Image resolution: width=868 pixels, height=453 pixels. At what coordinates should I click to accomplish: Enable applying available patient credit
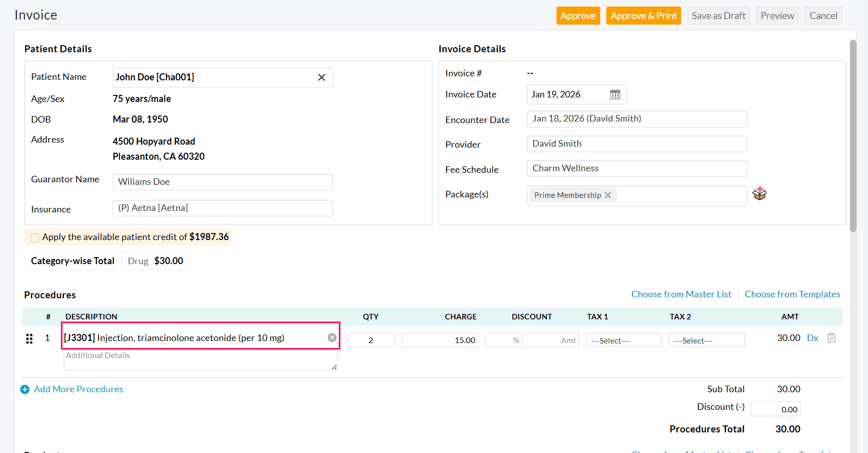[35, 238]
